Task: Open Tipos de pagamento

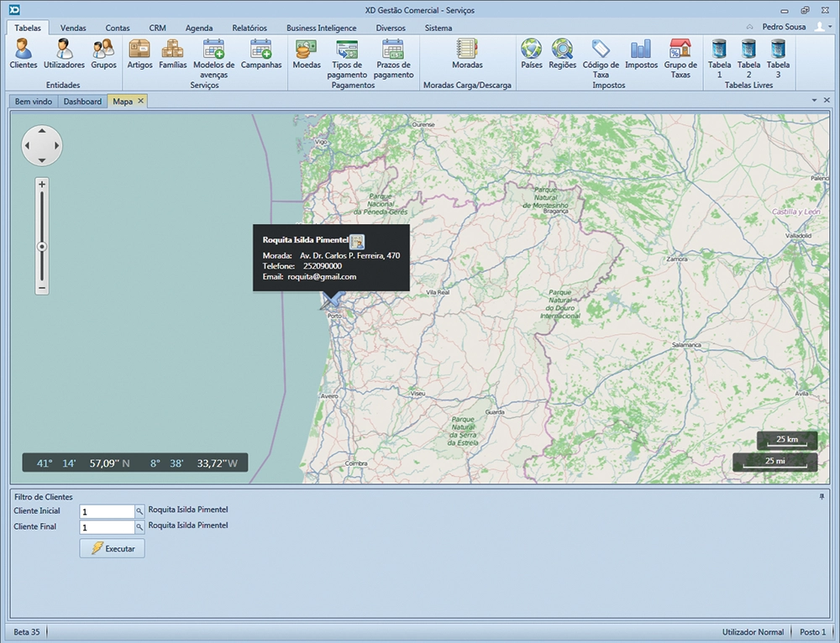Action: pyautogui.click(x=347, y=54)
